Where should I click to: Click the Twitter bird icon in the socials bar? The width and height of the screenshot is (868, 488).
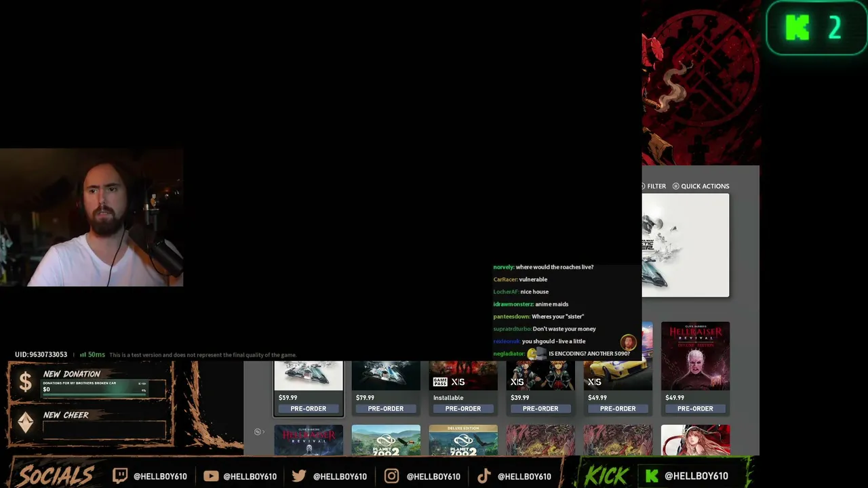point(299,476)
